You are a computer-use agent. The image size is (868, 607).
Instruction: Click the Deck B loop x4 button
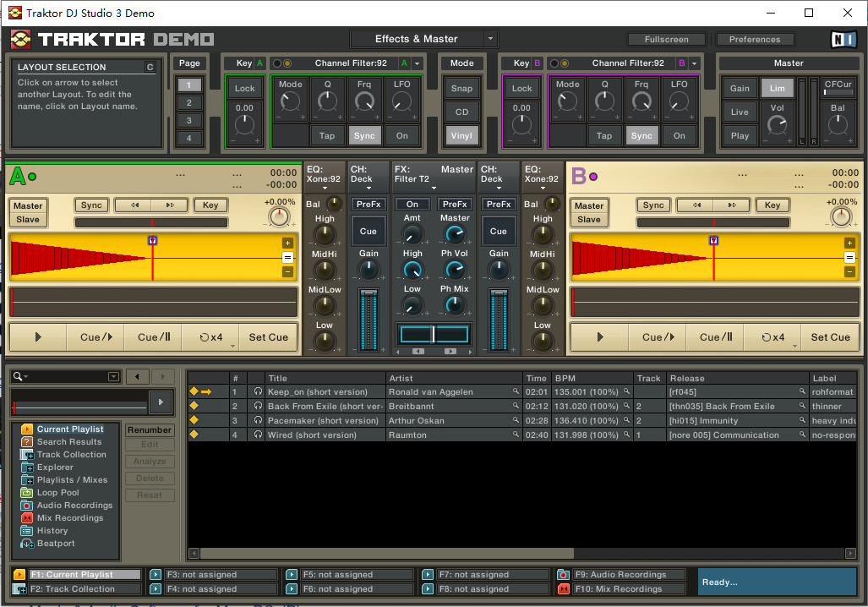(x=772, y=337)
